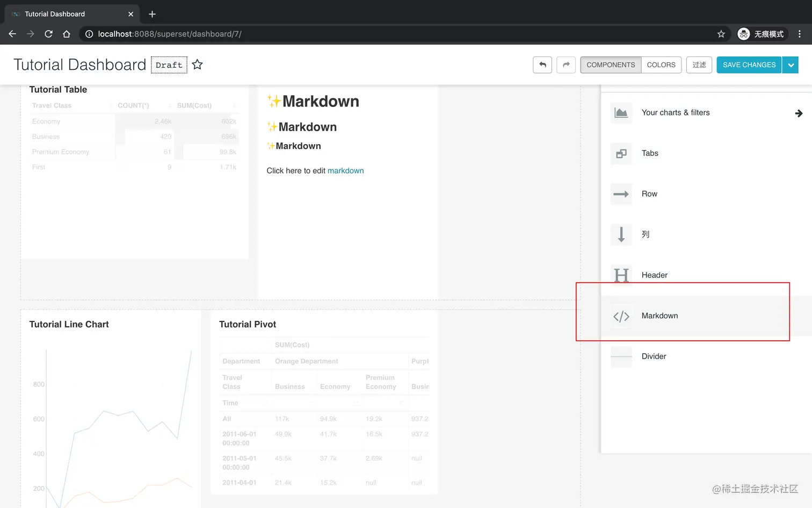Open the browser three-dot menu
Viewport: 812px width, 508px height.
800,34
